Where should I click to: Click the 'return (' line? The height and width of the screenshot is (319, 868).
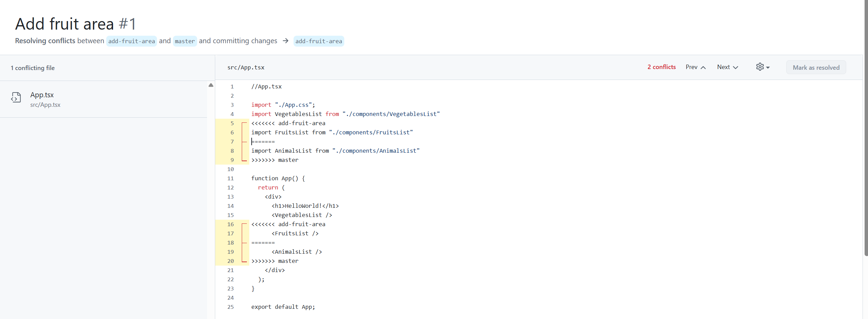pos(271,187)
